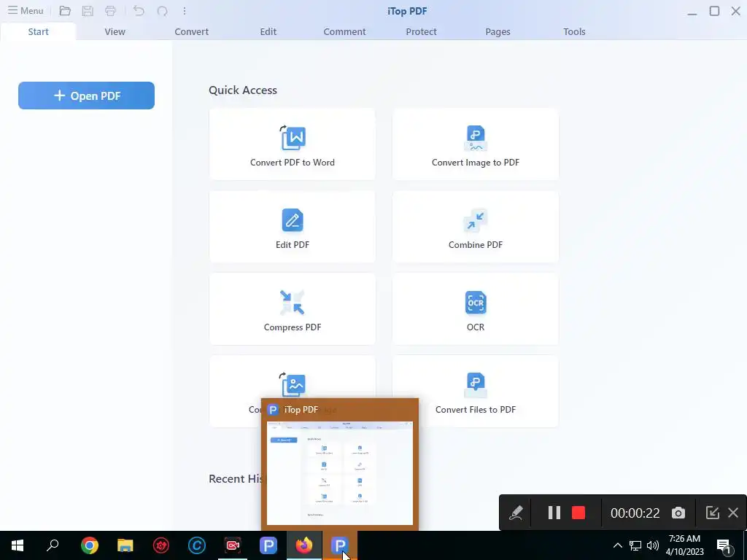Click the Edit PDF pencil icon
The width and height of the screenshot is (747, 560).
point(293,220)
